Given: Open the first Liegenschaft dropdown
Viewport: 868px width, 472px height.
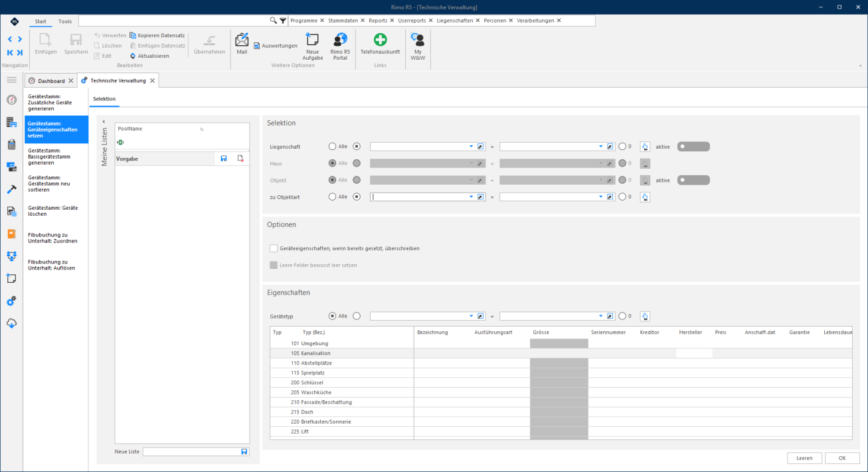Looking at the screenshot, I should 472,146.
